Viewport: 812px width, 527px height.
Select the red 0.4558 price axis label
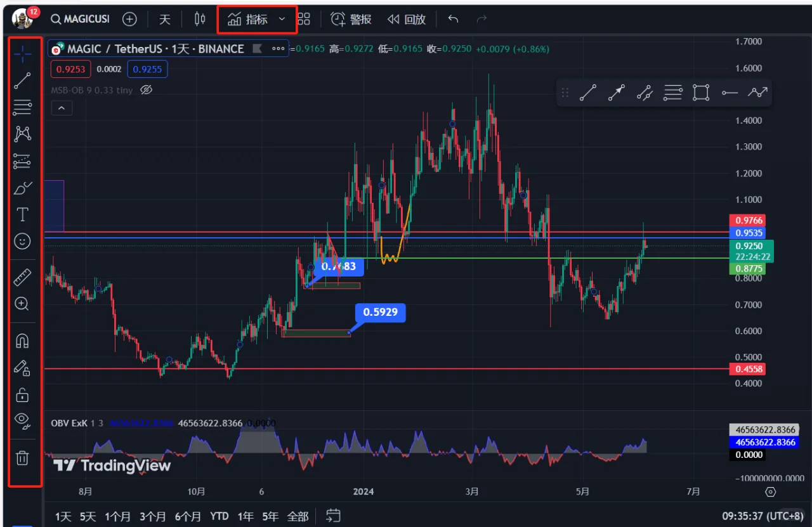(x=748, y=368)
